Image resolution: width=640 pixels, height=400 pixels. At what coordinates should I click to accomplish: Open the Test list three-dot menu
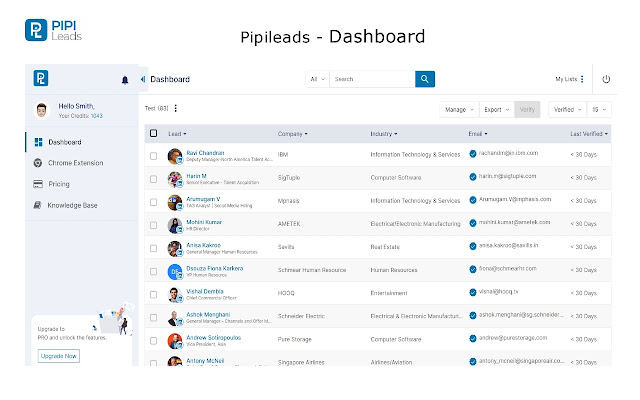point(176,108)
